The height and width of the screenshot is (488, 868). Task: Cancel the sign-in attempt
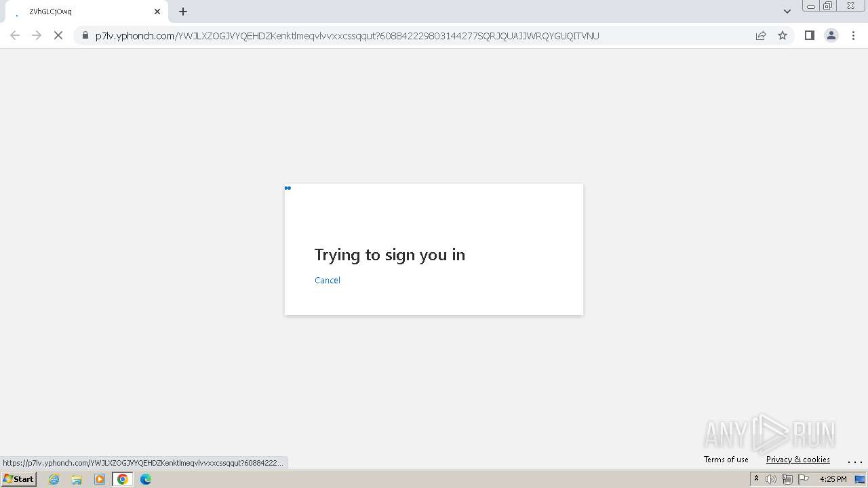click(x=328, y=281)
